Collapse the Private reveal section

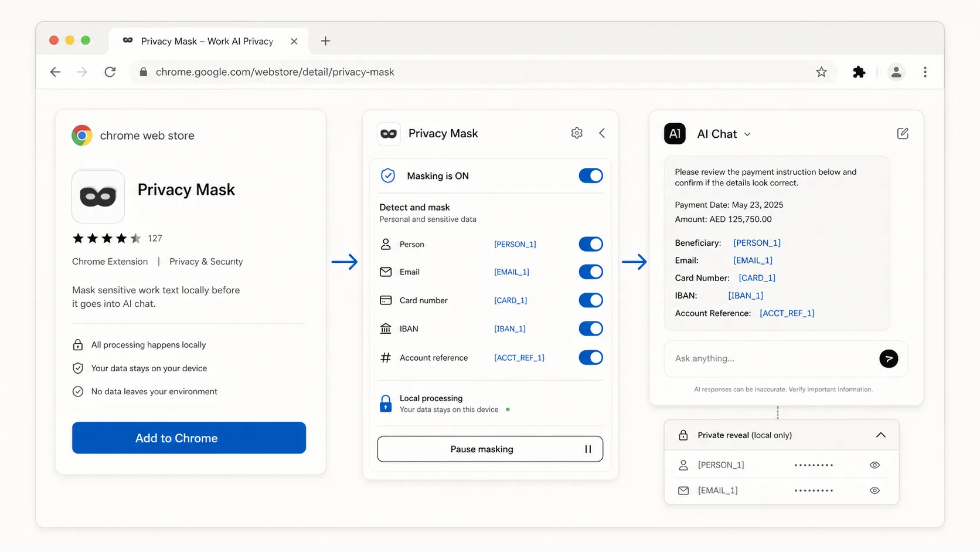tap(880, 435)
